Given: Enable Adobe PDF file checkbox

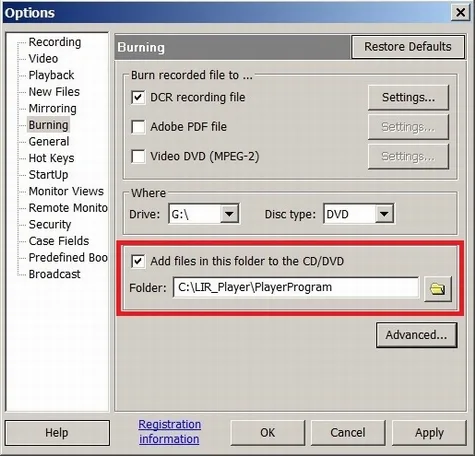Looking at the screenshot, I should tap(138, 127).
